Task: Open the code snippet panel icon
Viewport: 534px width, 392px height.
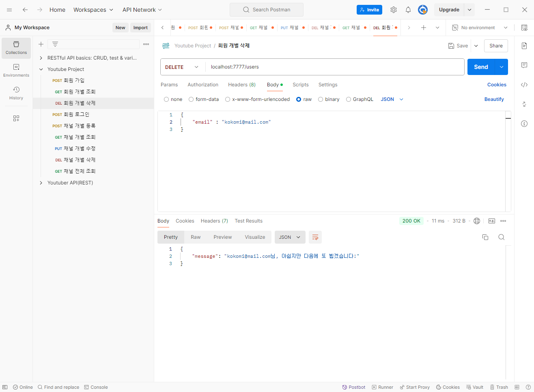Action: (524, 85)
